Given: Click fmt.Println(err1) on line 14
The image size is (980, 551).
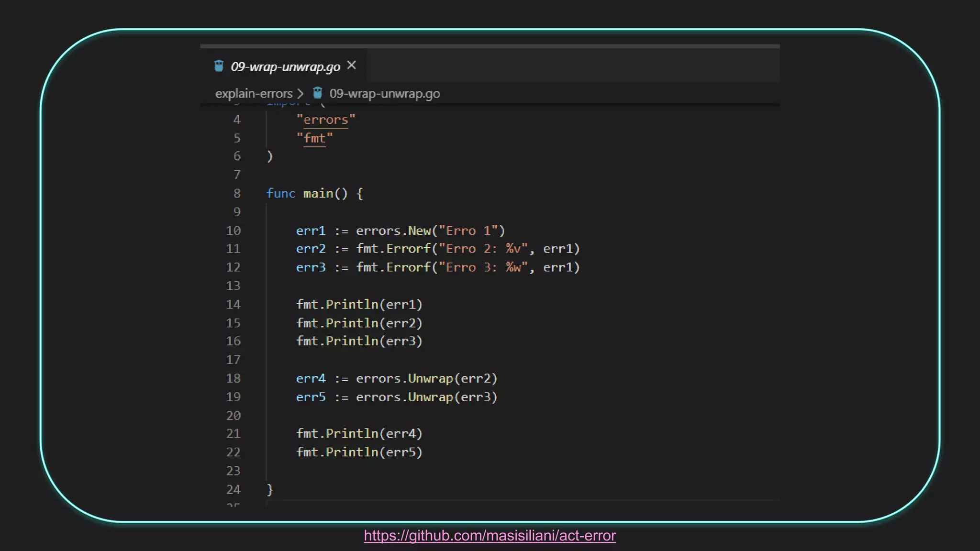Looking at the screenshot, I should pos(359,304).
